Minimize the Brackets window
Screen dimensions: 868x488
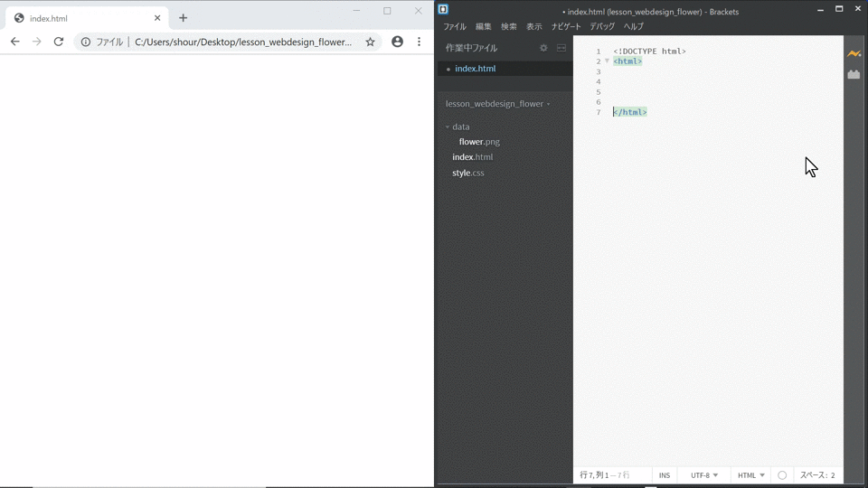pos(820,9)
